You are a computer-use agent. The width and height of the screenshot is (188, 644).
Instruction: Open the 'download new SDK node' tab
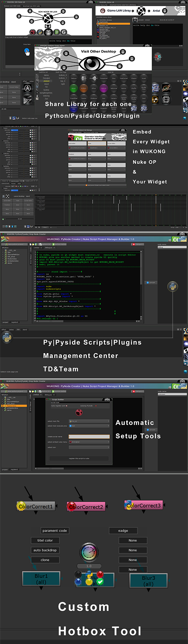[x=31, y=6]
